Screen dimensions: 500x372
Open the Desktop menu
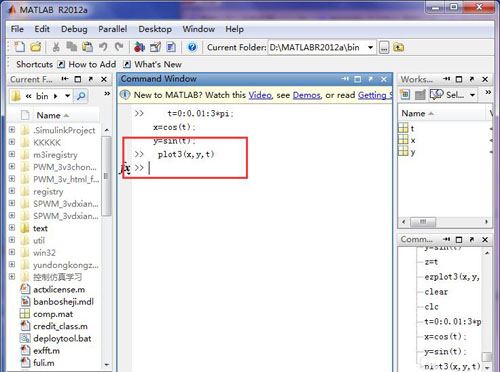click(x=155, y=29)
